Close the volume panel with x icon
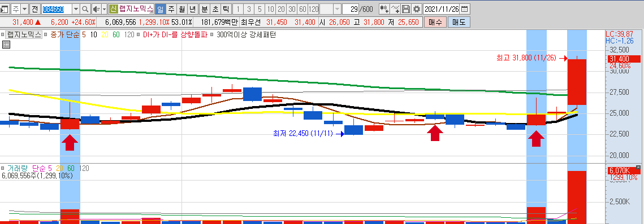Viewport: 644px width, 224px height. [x=638, y=167]
